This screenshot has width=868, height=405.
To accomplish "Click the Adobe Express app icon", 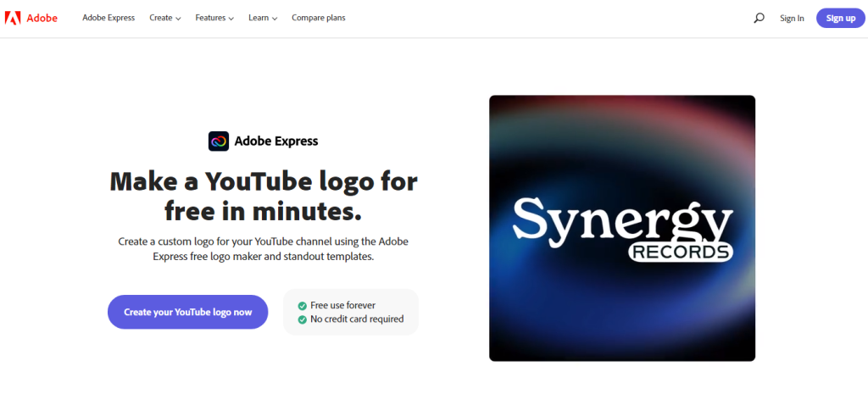I will coord(219,141).
